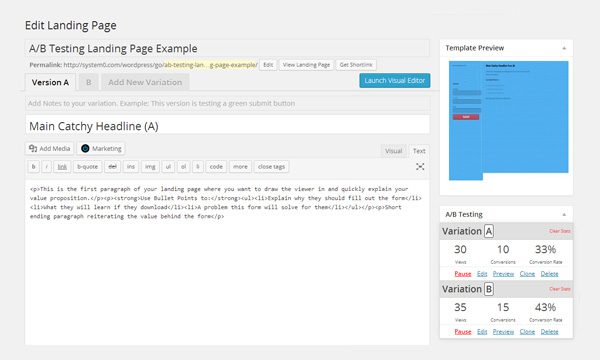Click the View Landing Page button
Viewport: 600px width, 360px height.
[306, 65]
